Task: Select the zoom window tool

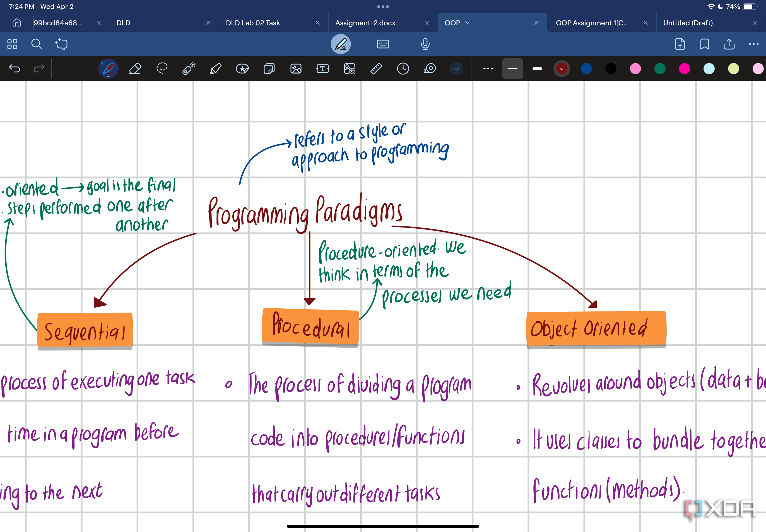Action: pyautogui.click(x=430, y=69)
